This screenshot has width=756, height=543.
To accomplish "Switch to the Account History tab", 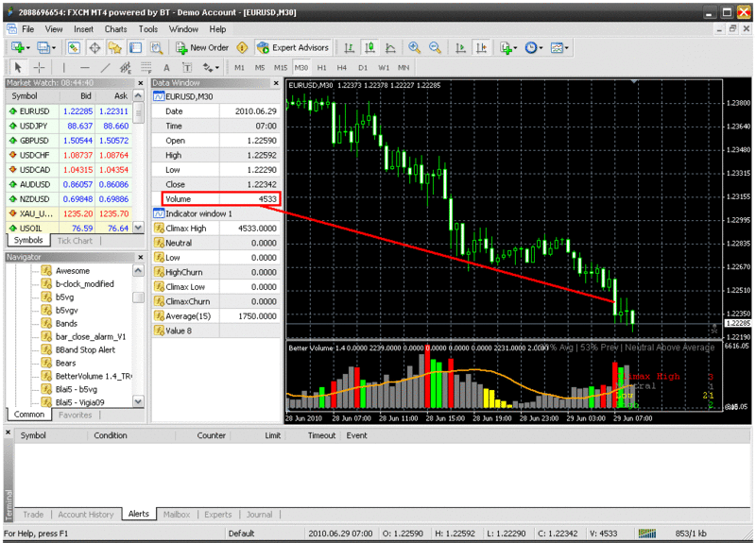I will click(86, 515).
